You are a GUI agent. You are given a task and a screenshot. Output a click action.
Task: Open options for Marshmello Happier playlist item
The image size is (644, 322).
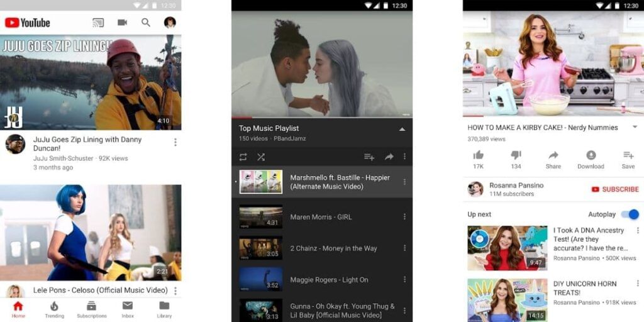point(404,182)
